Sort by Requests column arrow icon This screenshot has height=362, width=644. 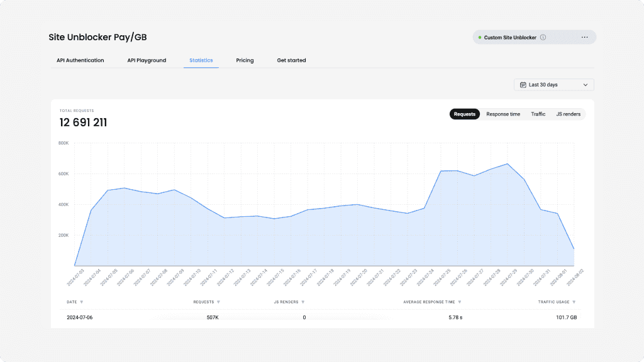pos(218,302)
